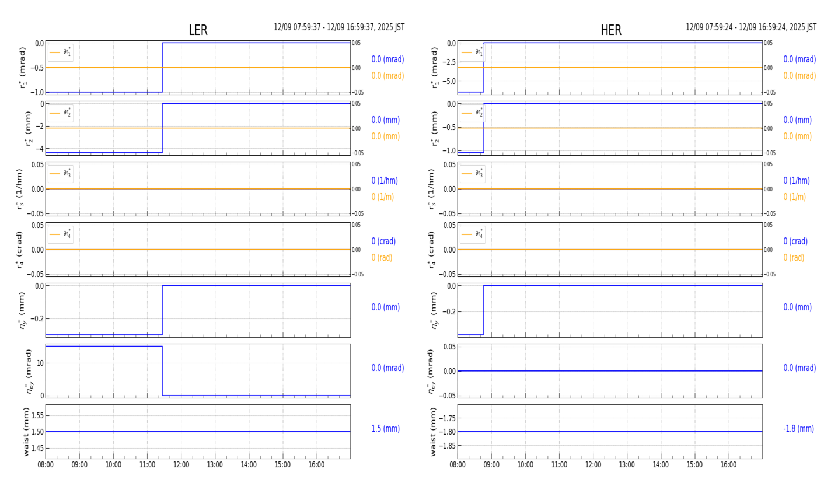Click the 14:00 tick label under LER
The height and width of the screenshot is (504, 824).
(249, 465)
